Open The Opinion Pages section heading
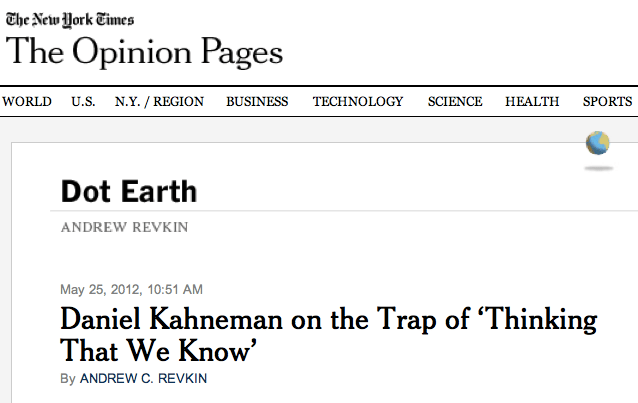638x403 pixels. [144, 53]
